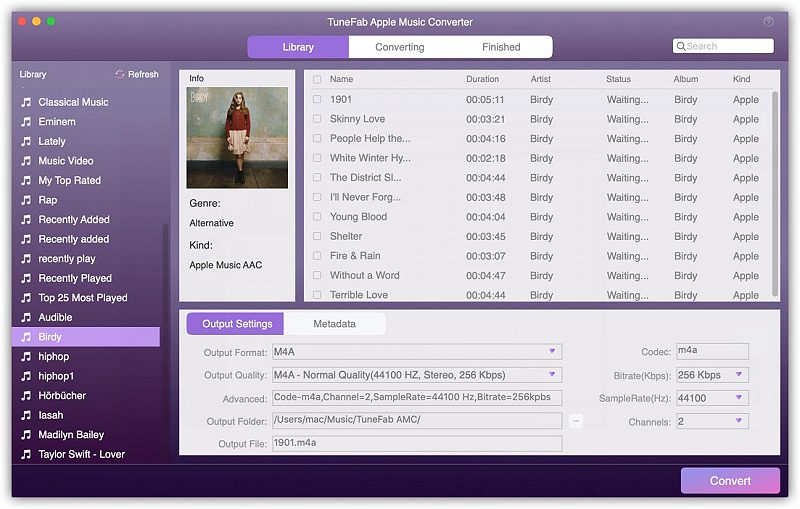This screenshot has height=509, width=800.
Task: Click the music note icon beside Audible
Action: pyautogui.click(x=26, y=317)
